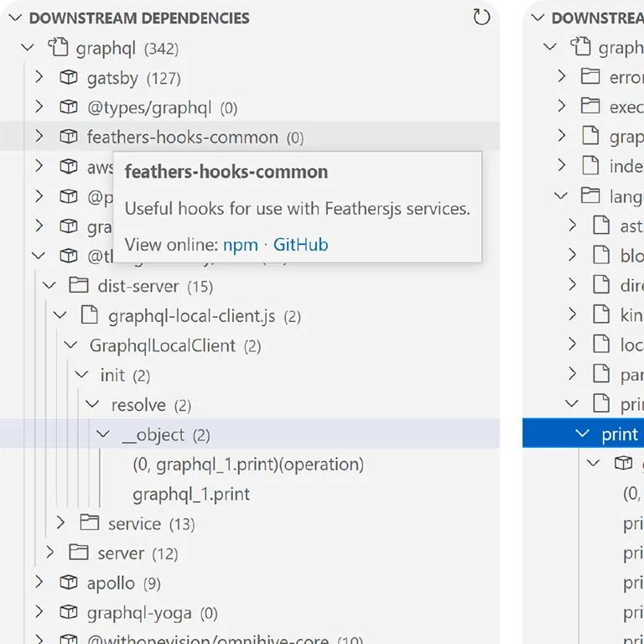
Task: Click the cube icon under print in right panel
Action: (x=624, y=463)
